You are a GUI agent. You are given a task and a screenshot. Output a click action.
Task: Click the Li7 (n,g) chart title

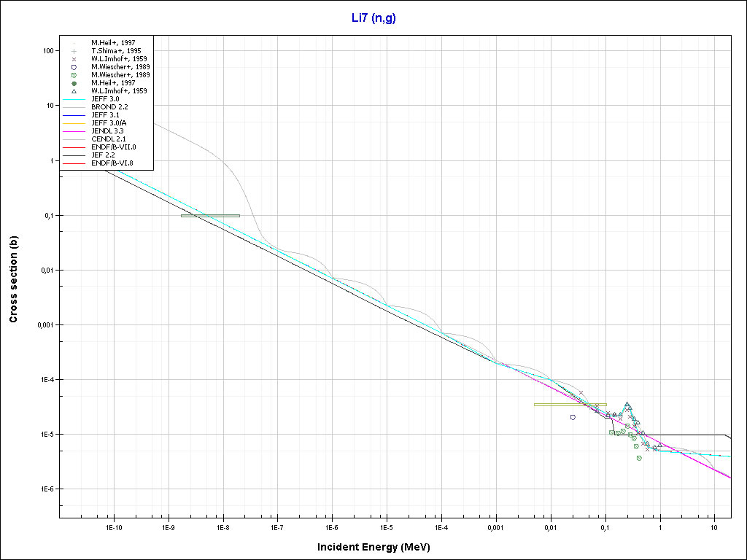point(373,18)
